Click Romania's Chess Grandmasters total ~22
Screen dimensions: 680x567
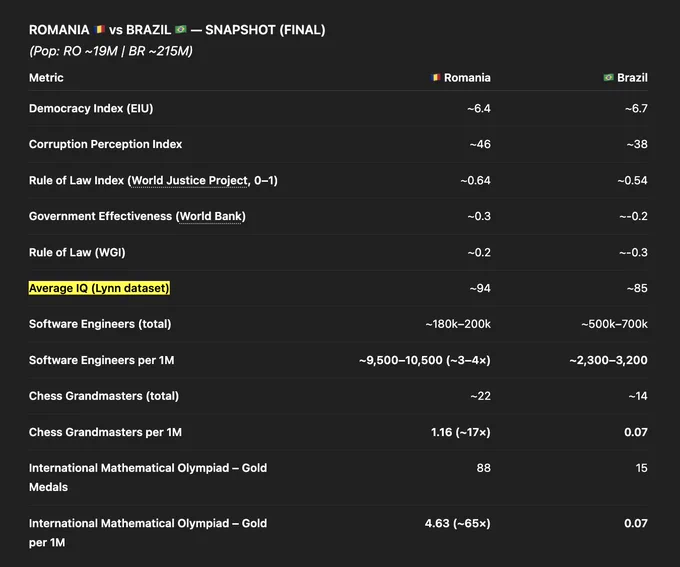click(481, 396)
